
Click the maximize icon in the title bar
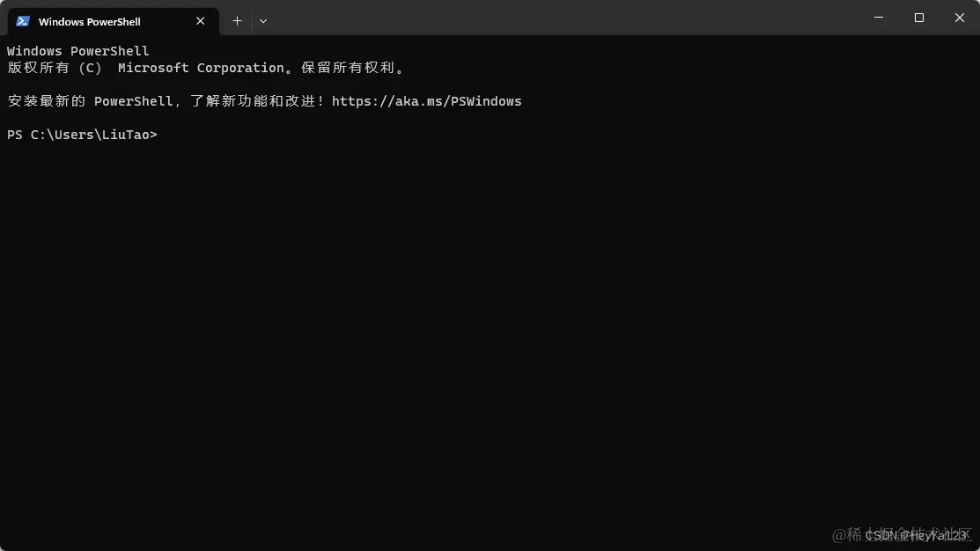pos(918,18)
